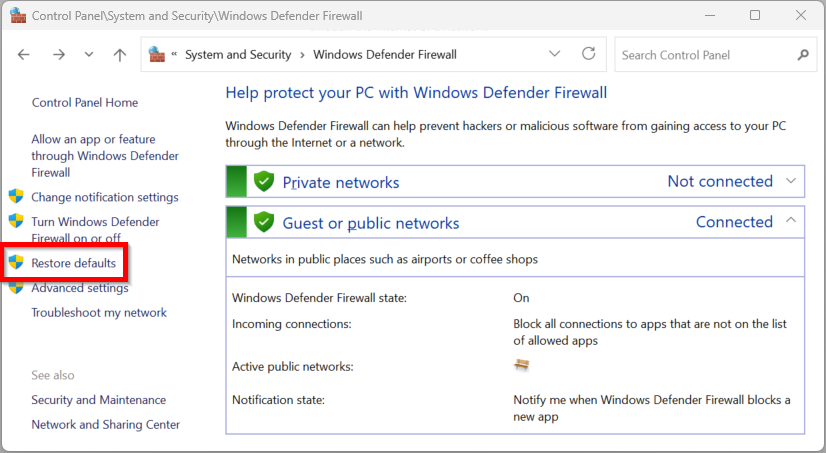The width and height of the screenshot is (826, 453).
Task: Open Network and Sharing Center
Action: tap(106, 425)
